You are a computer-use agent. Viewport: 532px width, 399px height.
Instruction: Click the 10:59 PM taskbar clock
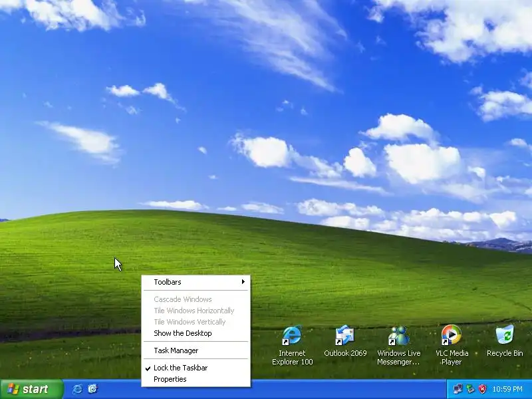pyautogui.click(x=507, y=389)
